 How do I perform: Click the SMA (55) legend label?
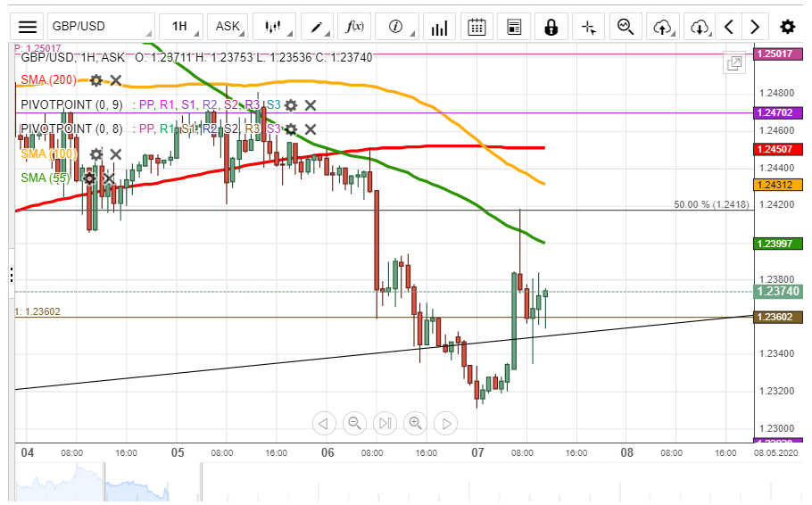tap(45, 178)
